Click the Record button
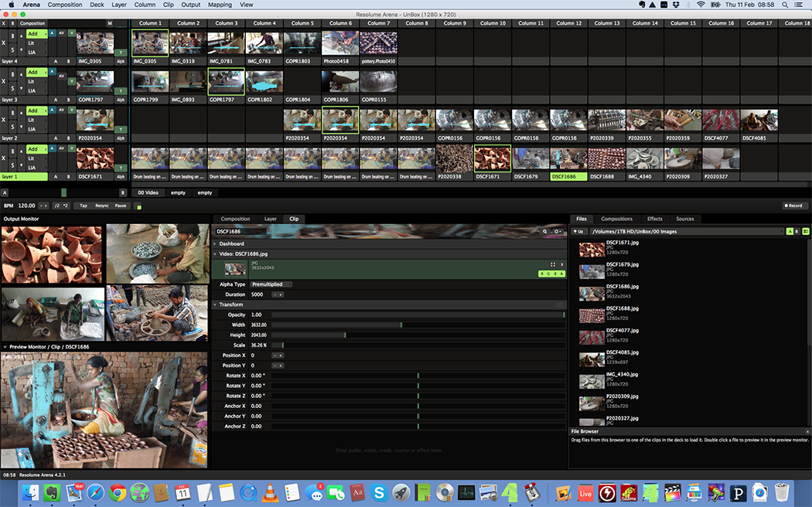The height and width of the screenshot is (507, 812). pos(793,206)
